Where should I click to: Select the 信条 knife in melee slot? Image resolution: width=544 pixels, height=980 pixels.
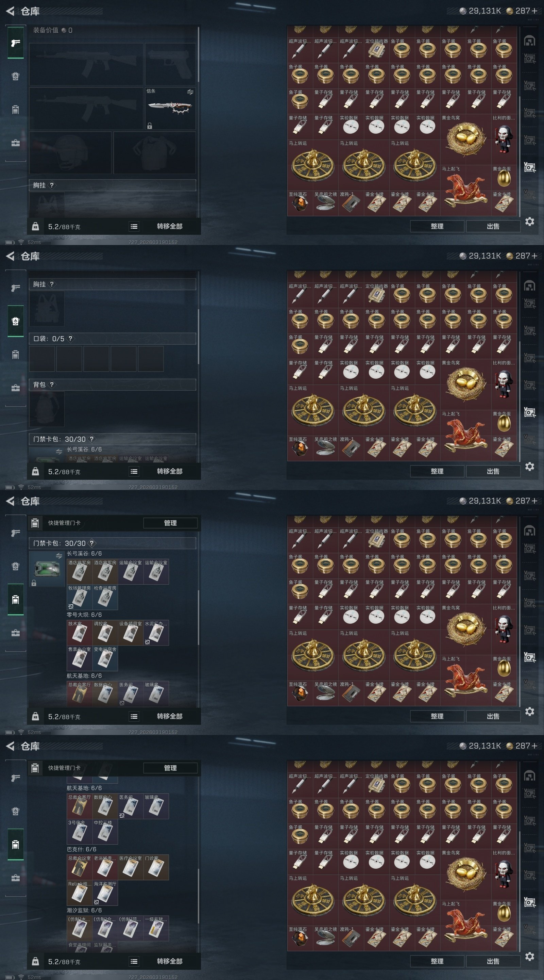(x=170, y=109)
